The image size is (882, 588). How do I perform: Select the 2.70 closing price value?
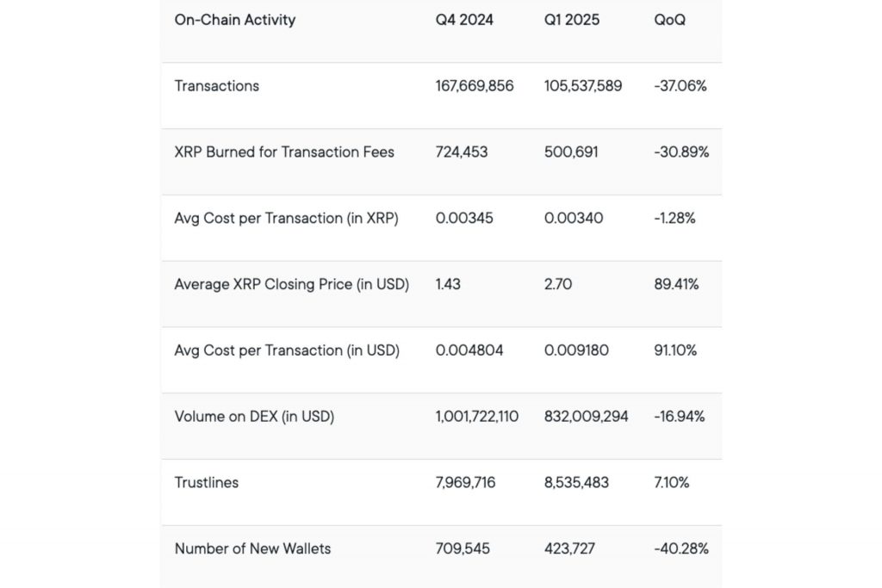click(x=556, y=284)
